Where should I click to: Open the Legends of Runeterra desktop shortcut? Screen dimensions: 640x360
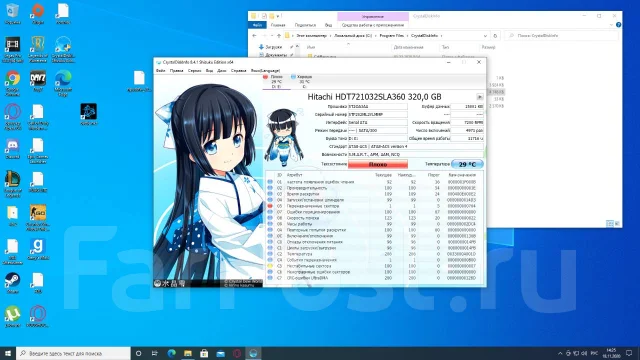click(x=38, y=49)
